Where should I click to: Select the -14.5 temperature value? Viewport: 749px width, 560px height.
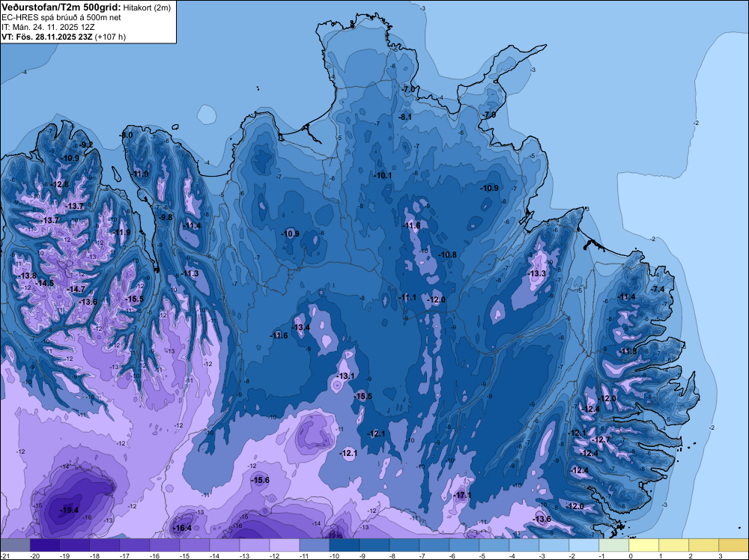coord(46,283)
